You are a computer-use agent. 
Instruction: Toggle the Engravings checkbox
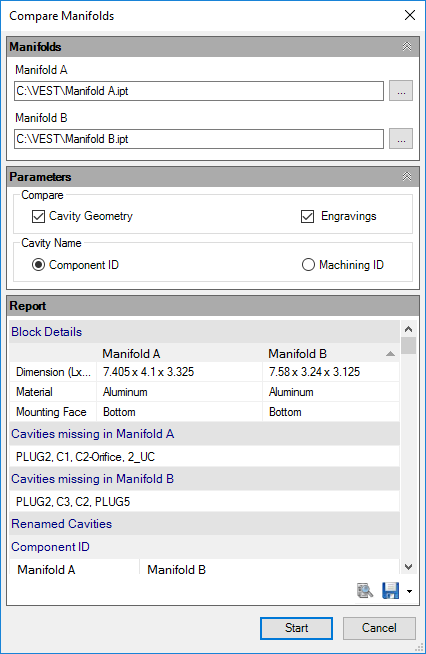tap(308, 216)
